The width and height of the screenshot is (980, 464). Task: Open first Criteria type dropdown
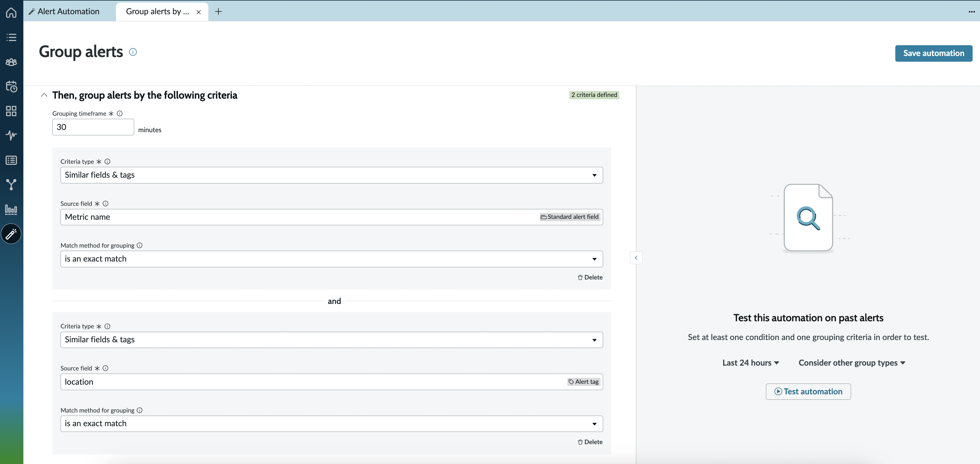pos(332,175)
